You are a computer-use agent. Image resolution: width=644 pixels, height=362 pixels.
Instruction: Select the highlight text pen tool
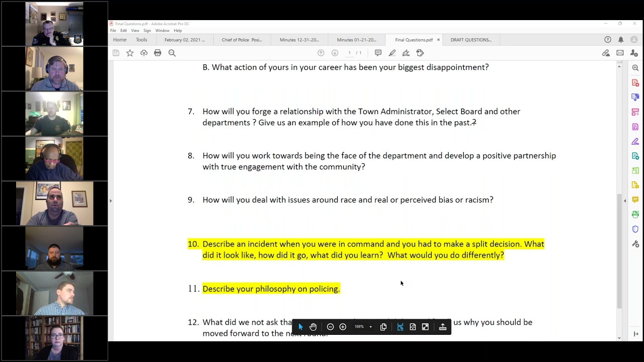click(x=392, y=53)
